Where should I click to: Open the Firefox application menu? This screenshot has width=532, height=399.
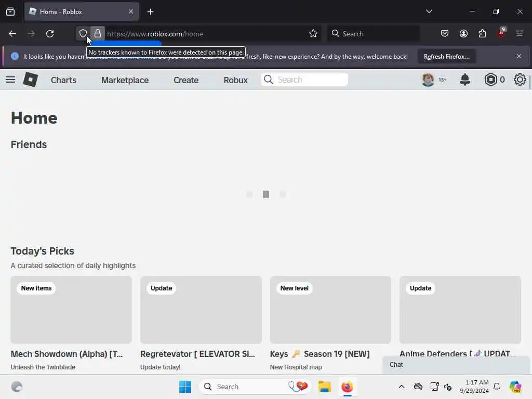pos(520,33)
